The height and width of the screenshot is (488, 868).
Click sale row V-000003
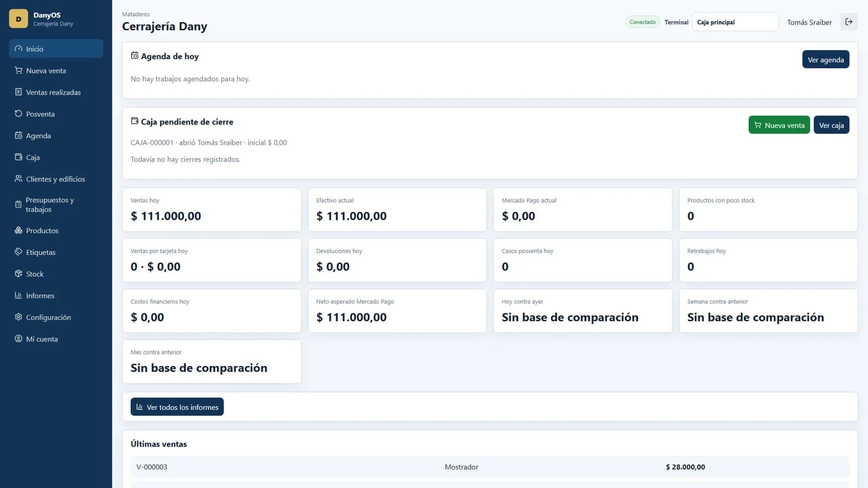click(490, 467)
